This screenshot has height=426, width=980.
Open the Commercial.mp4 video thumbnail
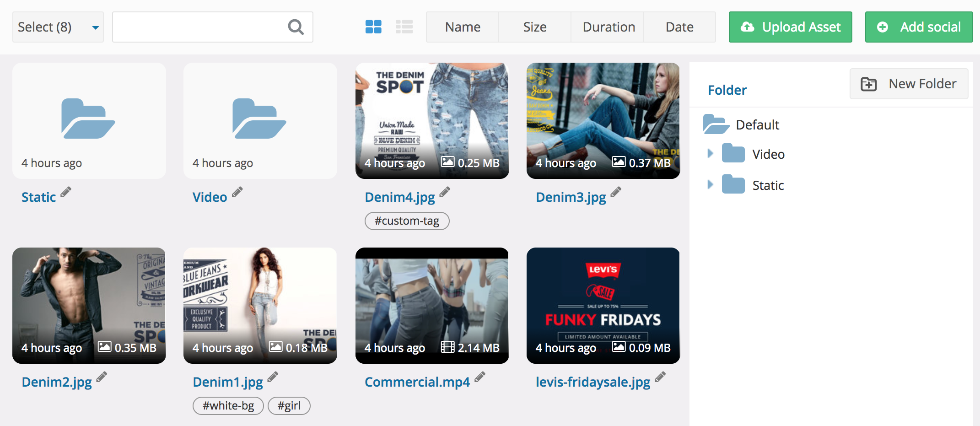[432, 306]
